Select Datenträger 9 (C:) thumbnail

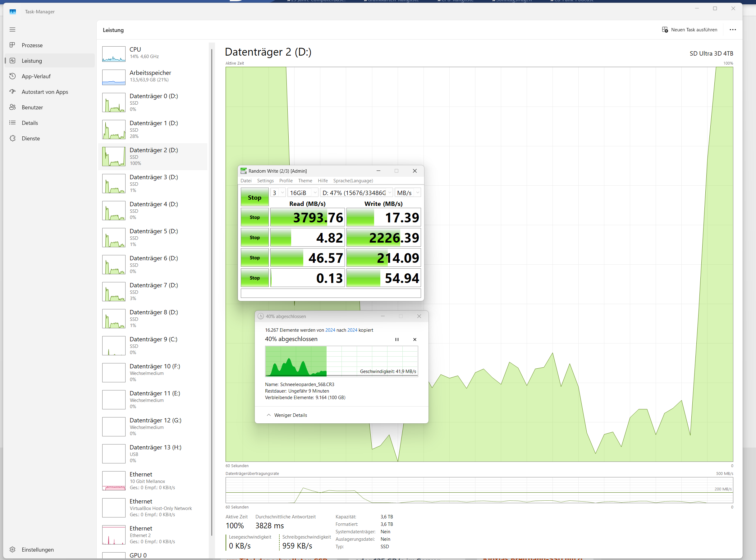(114, 345)
